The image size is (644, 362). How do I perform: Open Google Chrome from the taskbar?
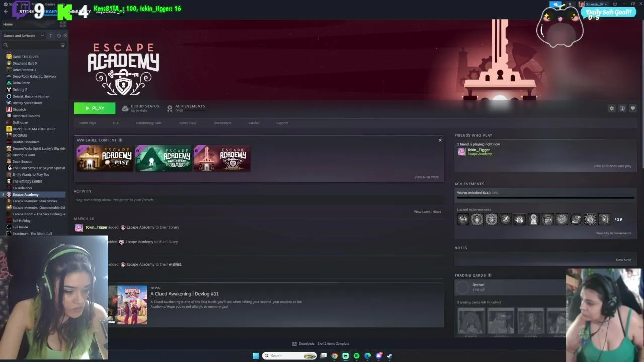(x=334, y=356)
